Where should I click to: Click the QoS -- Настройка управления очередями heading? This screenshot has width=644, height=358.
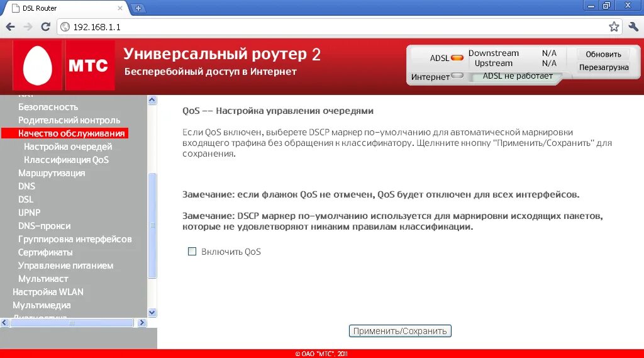coord(277,111)
